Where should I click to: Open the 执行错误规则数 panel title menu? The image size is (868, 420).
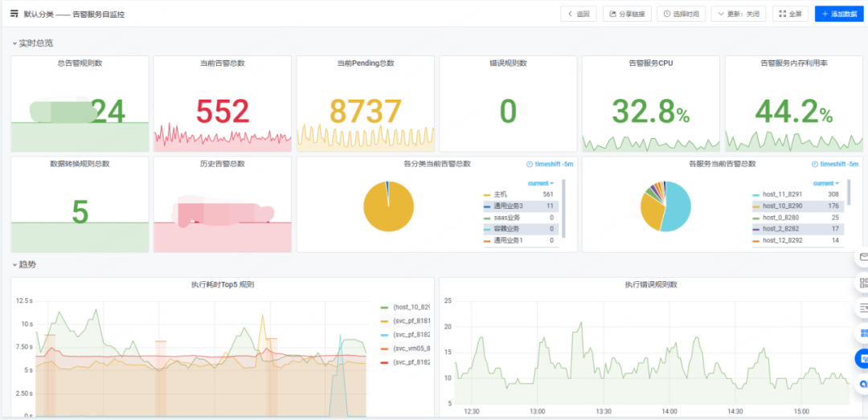pos(651,284)
